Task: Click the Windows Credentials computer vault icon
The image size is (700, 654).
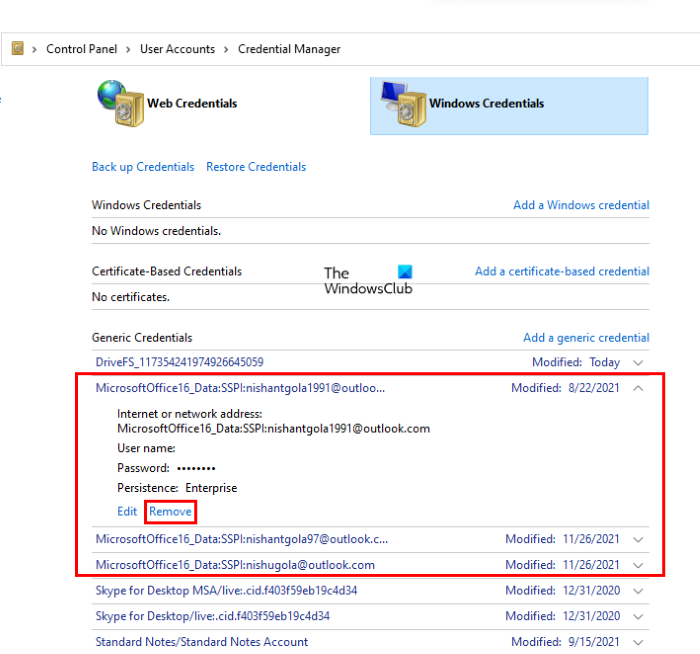Action: pos(403,104)
